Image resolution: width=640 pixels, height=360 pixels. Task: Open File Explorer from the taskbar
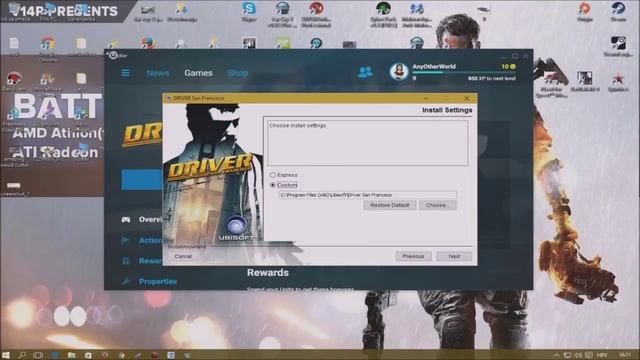click(x=71, y=355)
